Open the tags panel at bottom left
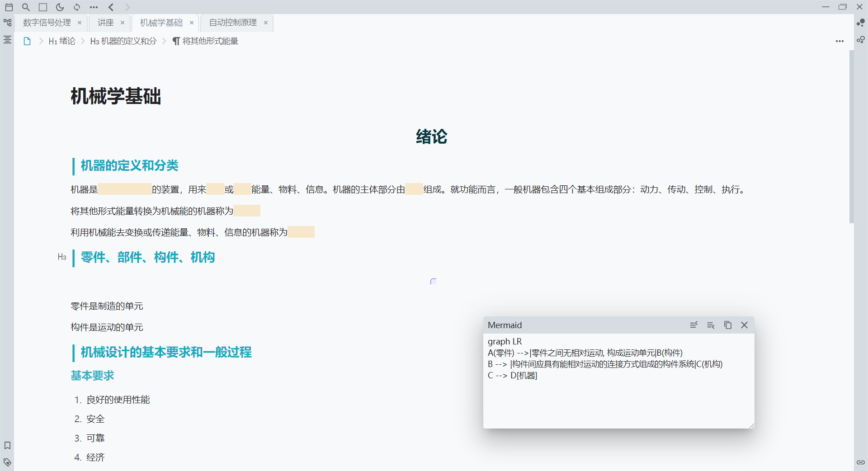 tap(7, 462)
